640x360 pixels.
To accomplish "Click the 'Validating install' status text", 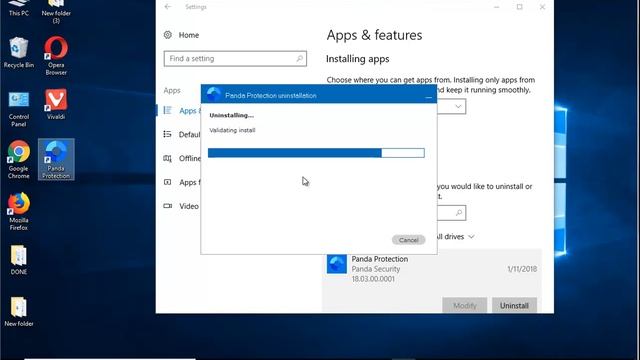I will tap(232, 130).
